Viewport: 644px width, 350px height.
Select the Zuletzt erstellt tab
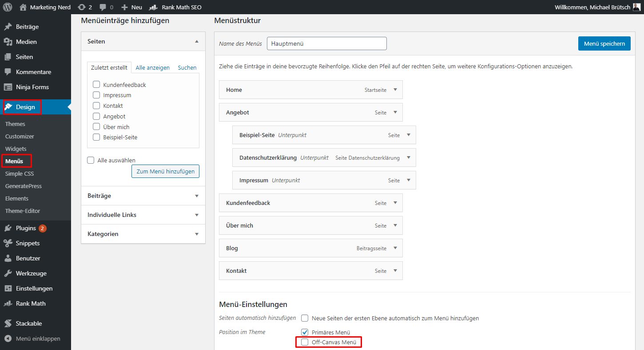[x=109, y=67]
